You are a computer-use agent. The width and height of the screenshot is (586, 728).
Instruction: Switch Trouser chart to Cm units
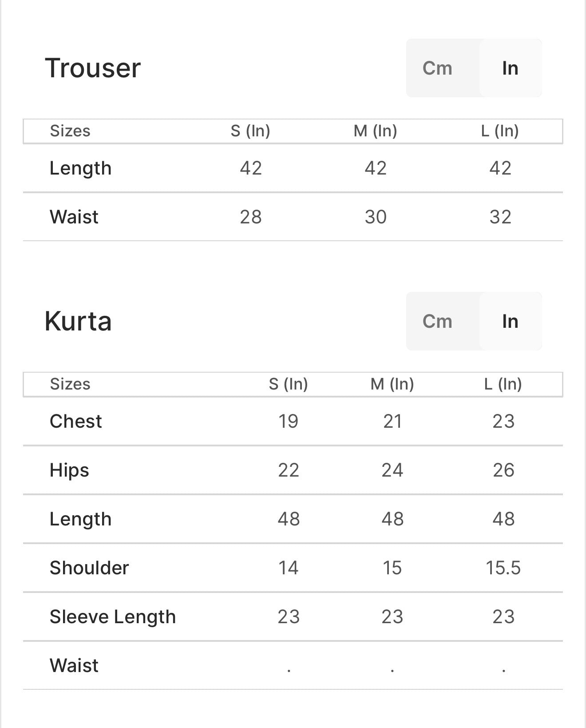pyautogui.click(x=437, y=68)
